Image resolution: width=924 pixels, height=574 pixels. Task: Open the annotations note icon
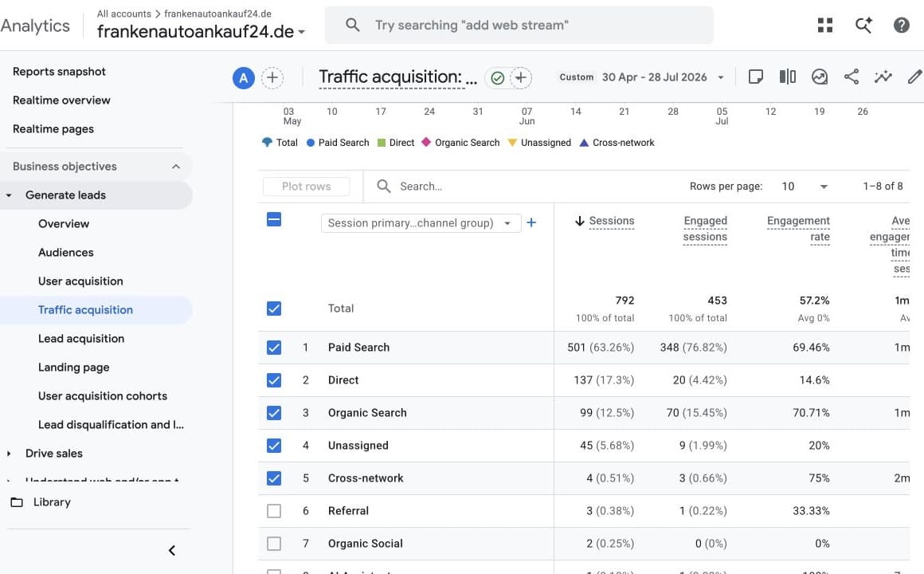[x=755, y=77]
